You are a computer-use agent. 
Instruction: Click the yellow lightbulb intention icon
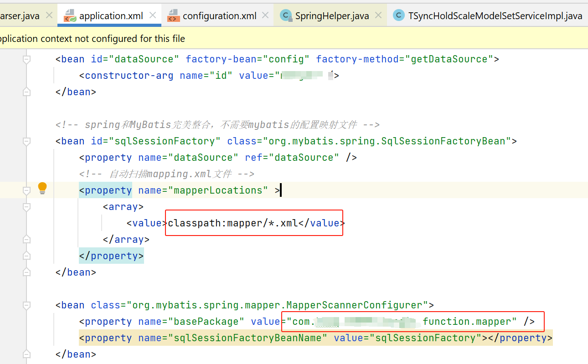42,188
